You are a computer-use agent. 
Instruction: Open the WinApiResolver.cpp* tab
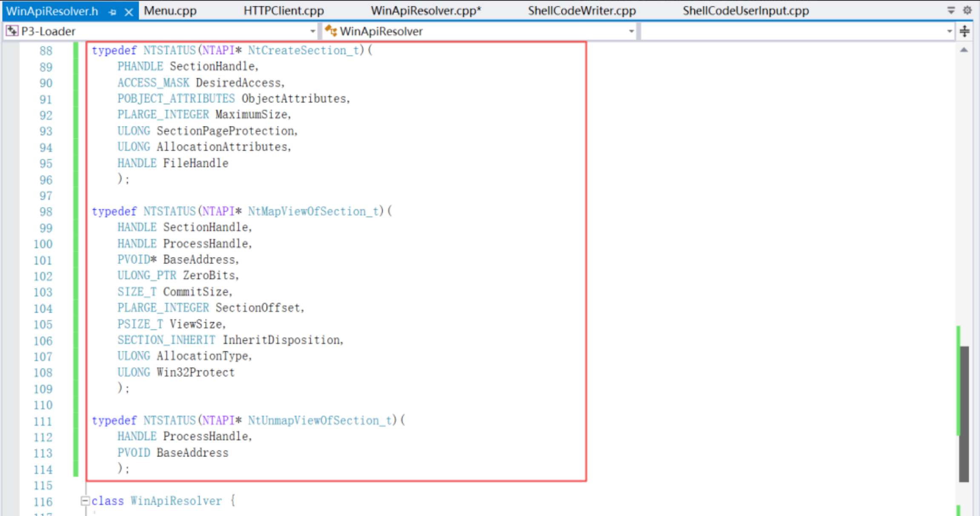(x=426, y=11)
